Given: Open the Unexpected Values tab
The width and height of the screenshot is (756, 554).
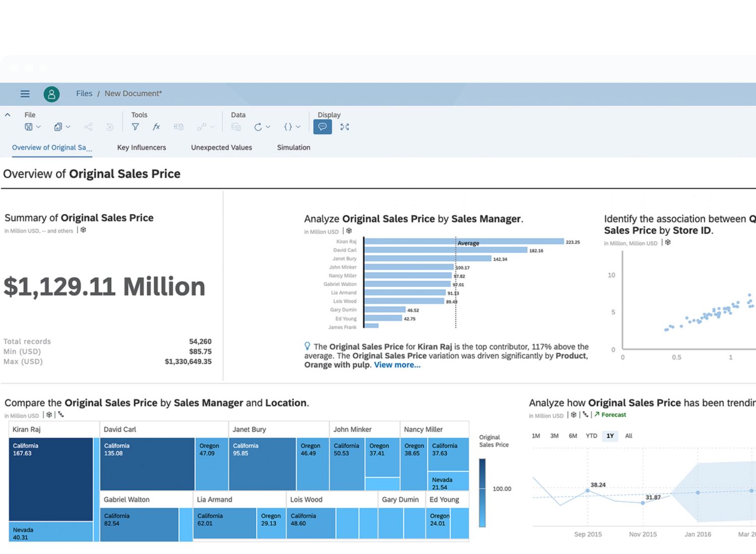Looking at the screenshot, I should pos(221,148).
